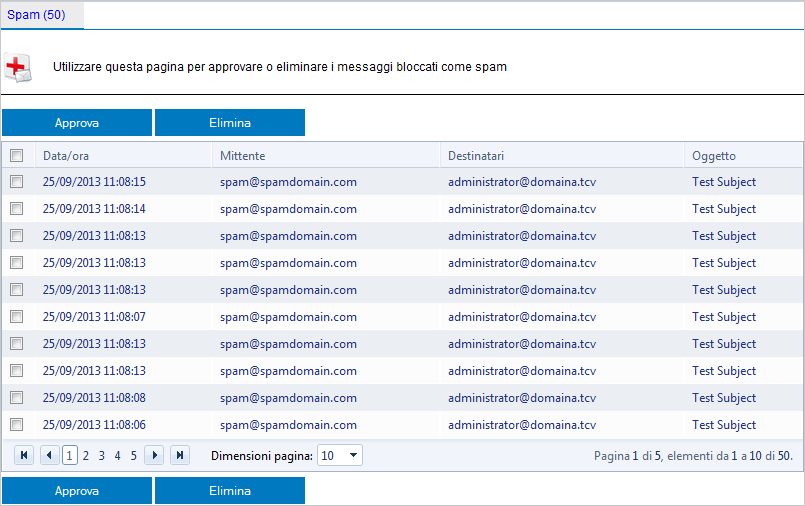Open the Dimensioni pagina dropdown
Viewport: 805px width, 506px height.
click(x=340, y=455)
